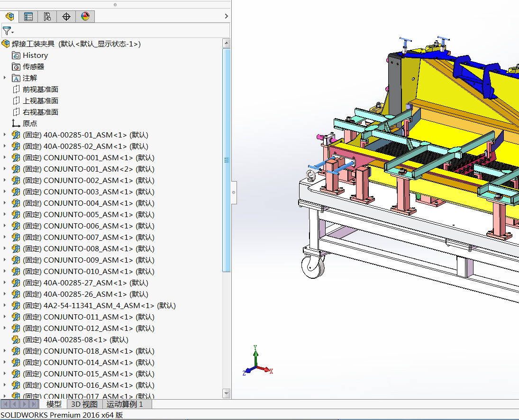The height and width of the screenshot is (420, 519).
Task: Expand CONJUNTO-001_ASM<2> tree node
Action: tap(5, 169)
